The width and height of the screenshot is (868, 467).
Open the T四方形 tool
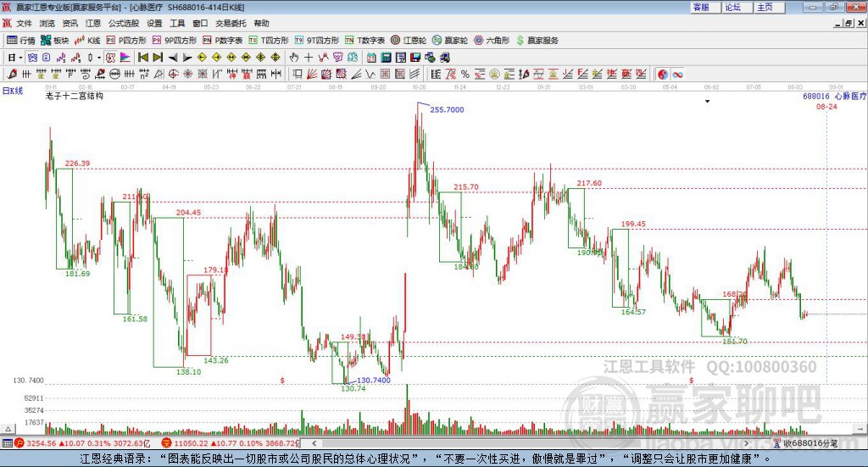[269, 41]
